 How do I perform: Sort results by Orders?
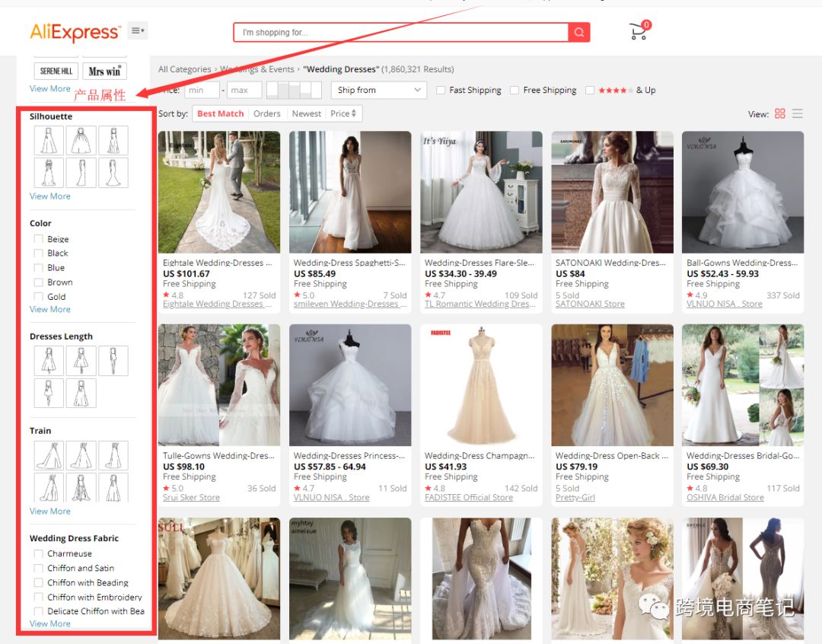267,113
